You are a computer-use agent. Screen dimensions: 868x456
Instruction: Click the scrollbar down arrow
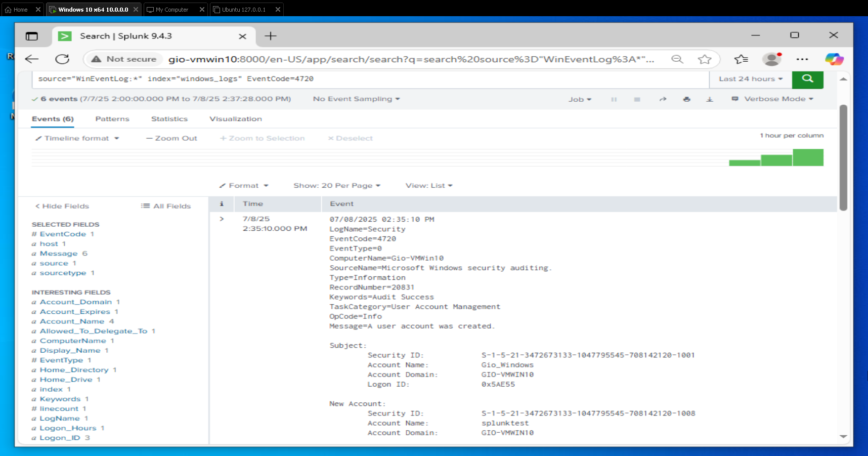point(843,436)
